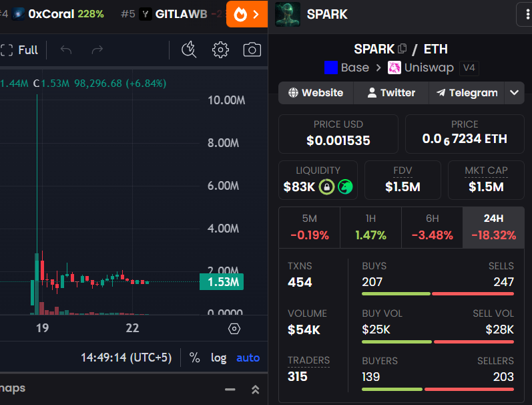Open the trending fire icon button
The width and height of the screenshot is (532, 405).
247,14
